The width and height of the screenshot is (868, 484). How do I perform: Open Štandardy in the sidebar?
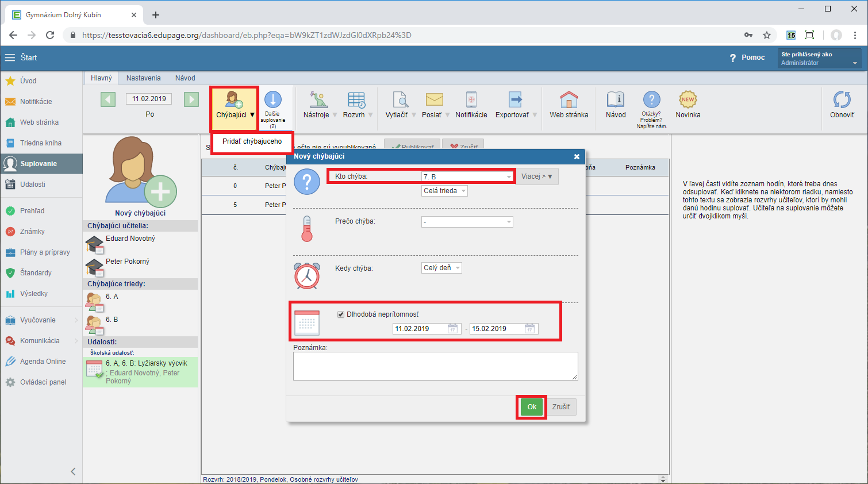[x=36, y=273]
